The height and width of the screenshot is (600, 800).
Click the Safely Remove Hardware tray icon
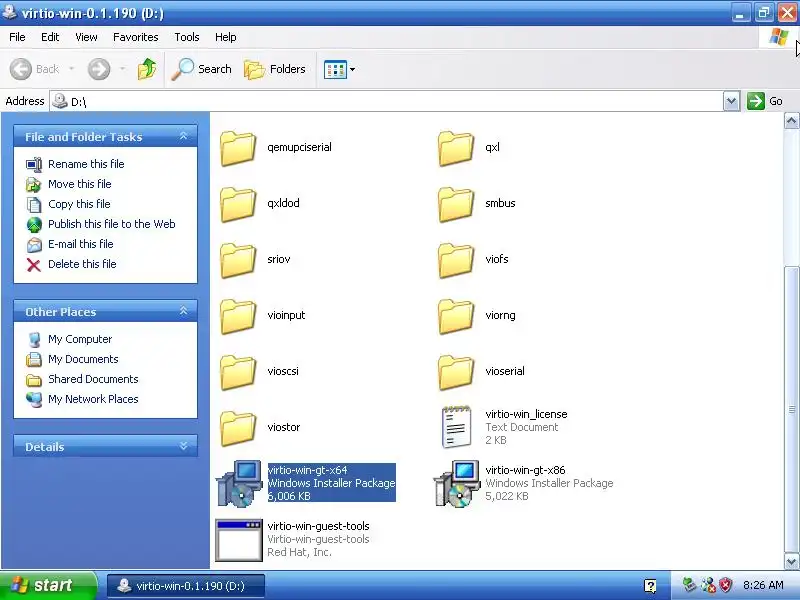pyautogui.click(x=689, y=585)
